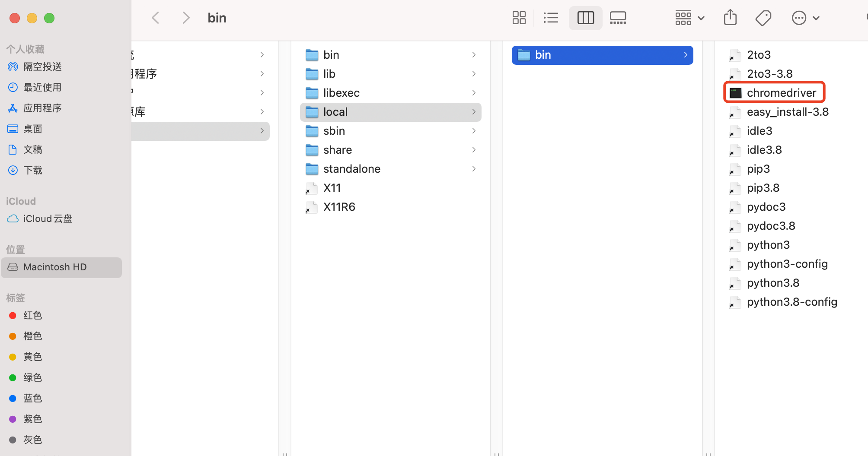Screen dimensions: 868x456
Task: Select the chromedriver executable
Action: 781,92
